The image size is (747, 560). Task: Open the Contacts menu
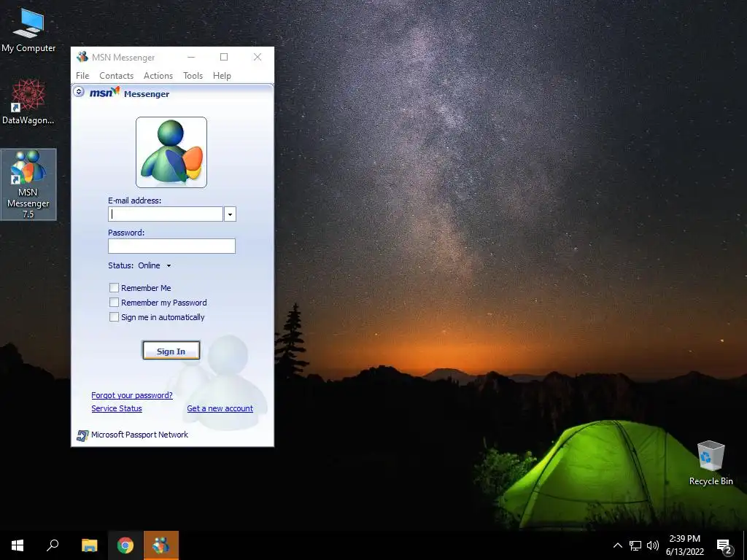tap(116, 76)
